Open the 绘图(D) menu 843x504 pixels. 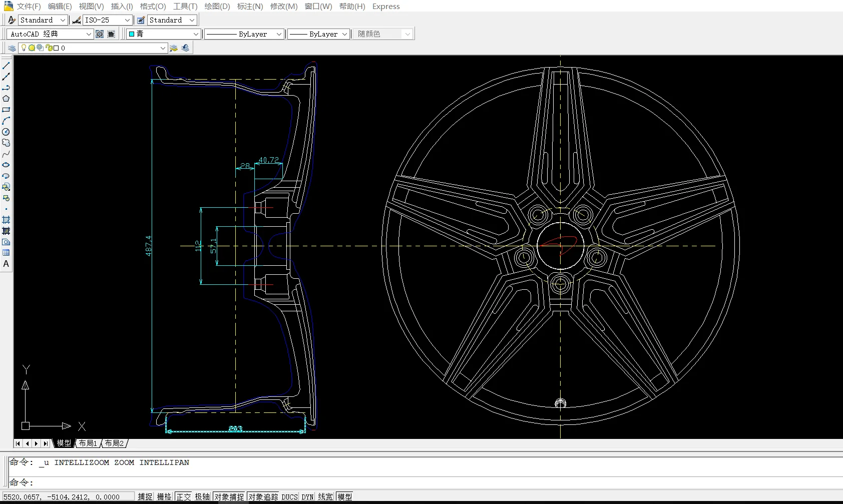coord(217,7)
